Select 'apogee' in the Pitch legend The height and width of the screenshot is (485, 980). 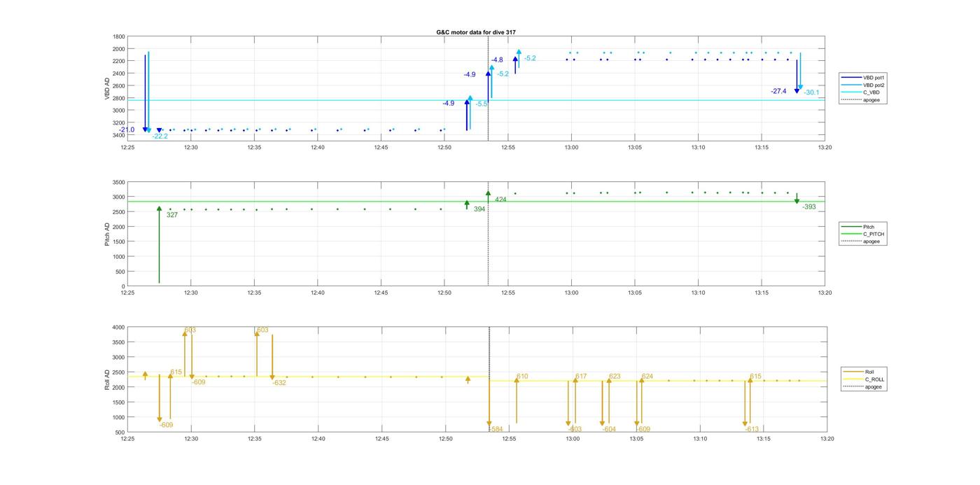[862, 241]
